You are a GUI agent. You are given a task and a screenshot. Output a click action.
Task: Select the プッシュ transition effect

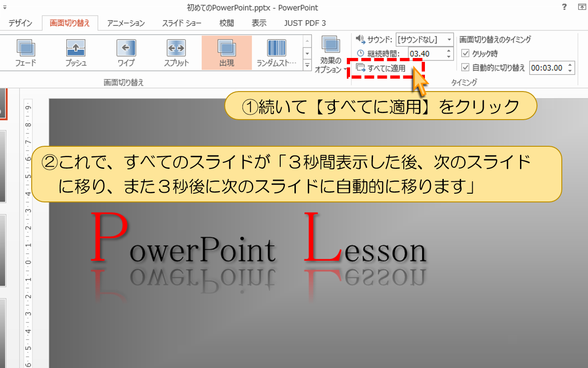click(76, 53)
